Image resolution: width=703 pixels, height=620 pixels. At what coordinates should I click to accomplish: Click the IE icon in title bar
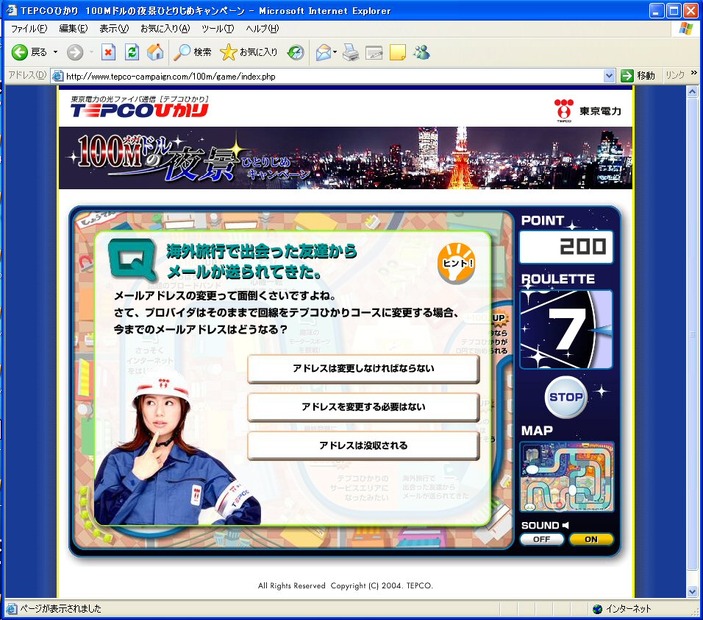point(12,10)
